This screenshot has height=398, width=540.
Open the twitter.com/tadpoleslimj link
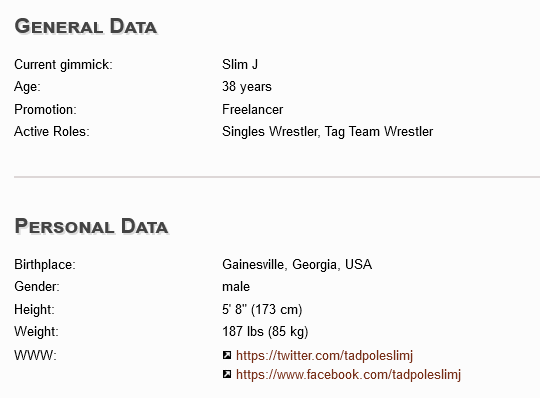click(x=324, y=355)
